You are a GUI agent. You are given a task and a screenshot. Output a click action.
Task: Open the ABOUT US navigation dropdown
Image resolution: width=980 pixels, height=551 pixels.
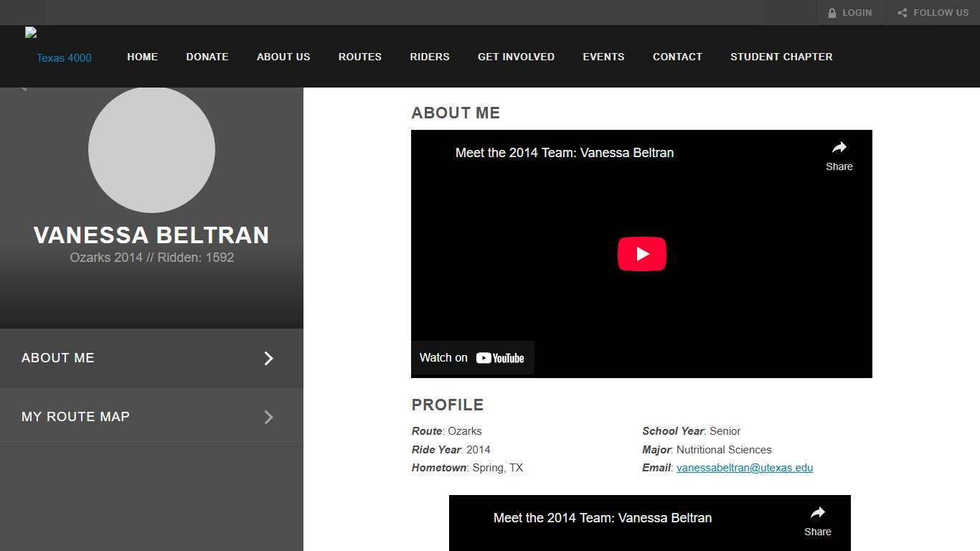pos(283,57)
